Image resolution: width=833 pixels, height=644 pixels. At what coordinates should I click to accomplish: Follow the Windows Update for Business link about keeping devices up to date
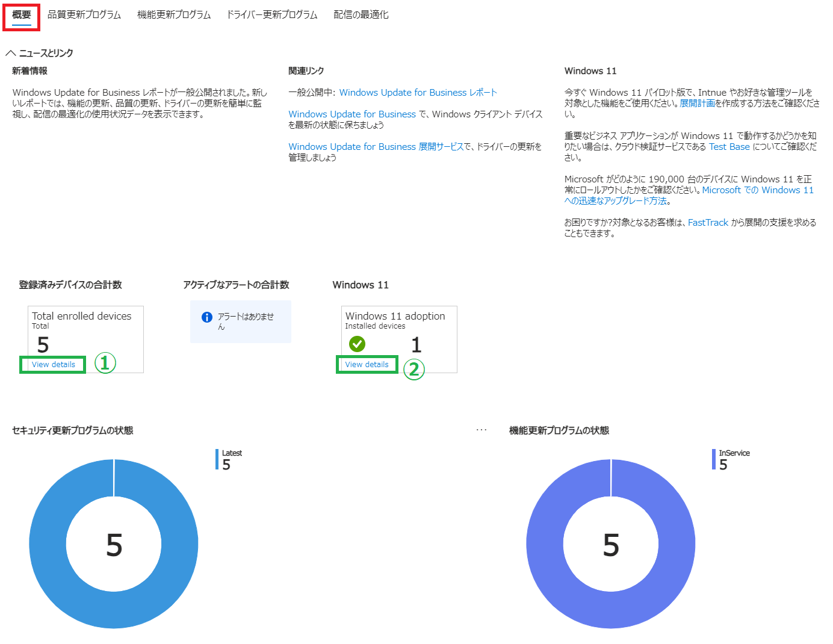point(352,114)
